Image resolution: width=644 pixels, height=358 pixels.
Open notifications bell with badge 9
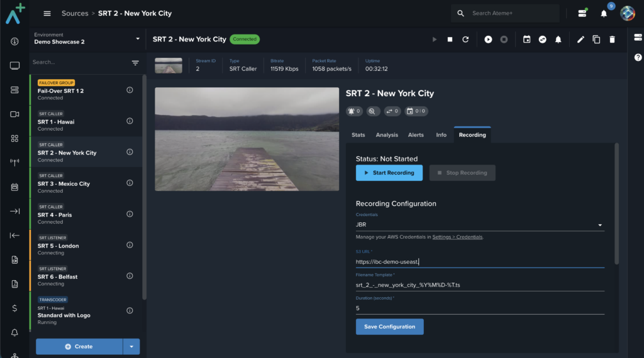pyautogui.click(x=604, y=14)
